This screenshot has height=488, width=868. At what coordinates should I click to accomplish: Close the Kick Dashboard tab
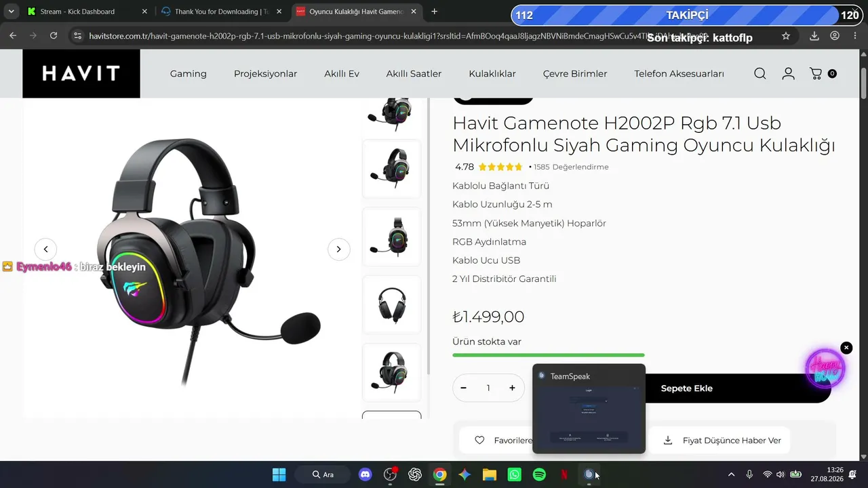coord(144,12)
